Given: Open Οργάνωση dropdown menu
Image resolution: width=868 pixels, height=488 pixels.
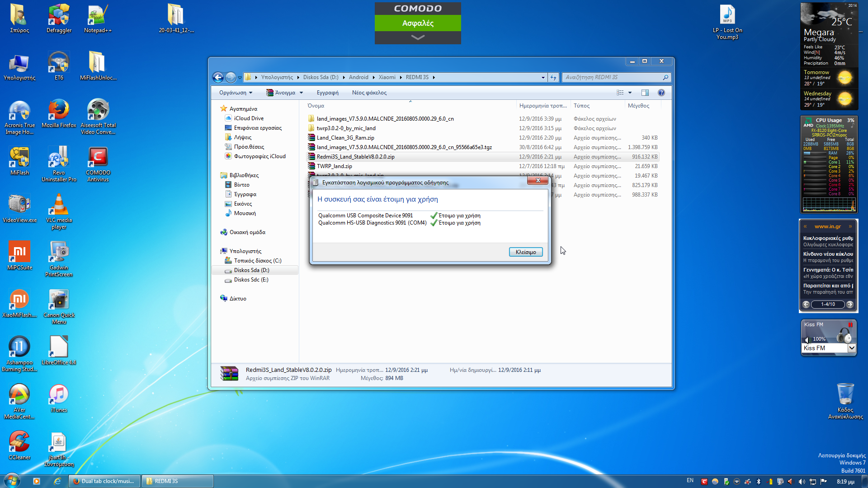Looking at the screenshot, I should (236, 93).
